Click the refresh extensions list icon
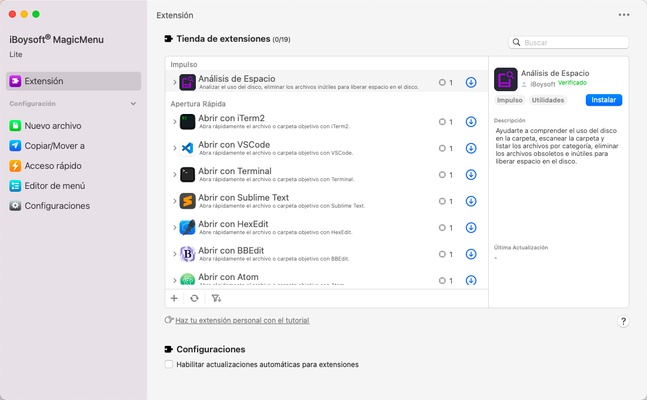This screenshot has height=400, width=647. pyautogui.click(x=194, y=298)
